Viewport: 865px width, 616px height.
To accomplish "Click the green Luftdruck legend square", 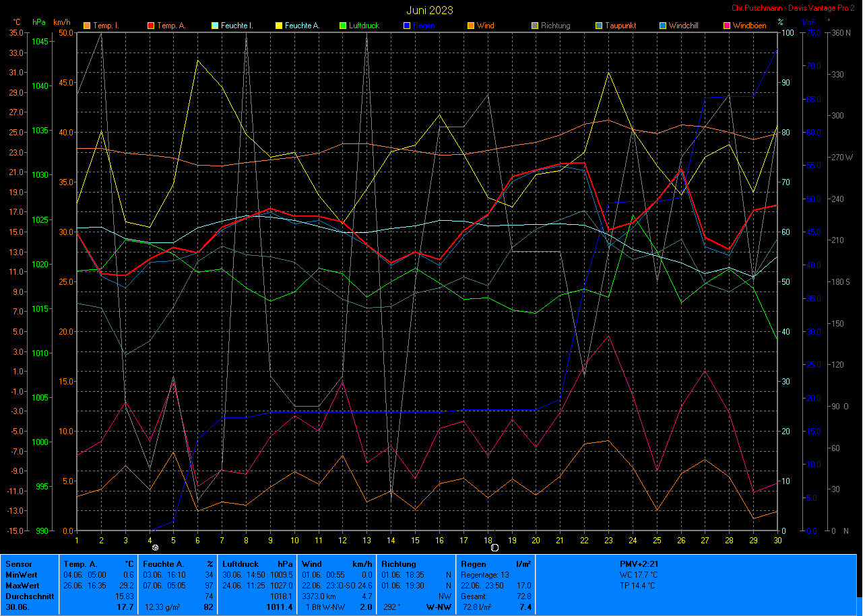I will 343,26.
